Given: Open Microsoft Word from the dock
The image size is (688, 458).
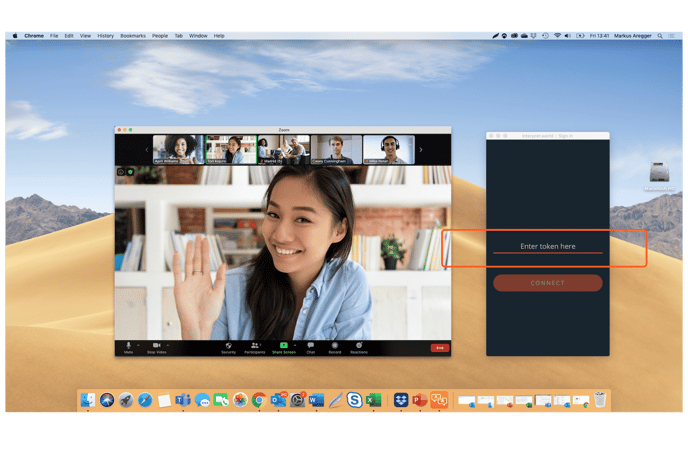Looking at the screenshot, I should tap(316, 400).
